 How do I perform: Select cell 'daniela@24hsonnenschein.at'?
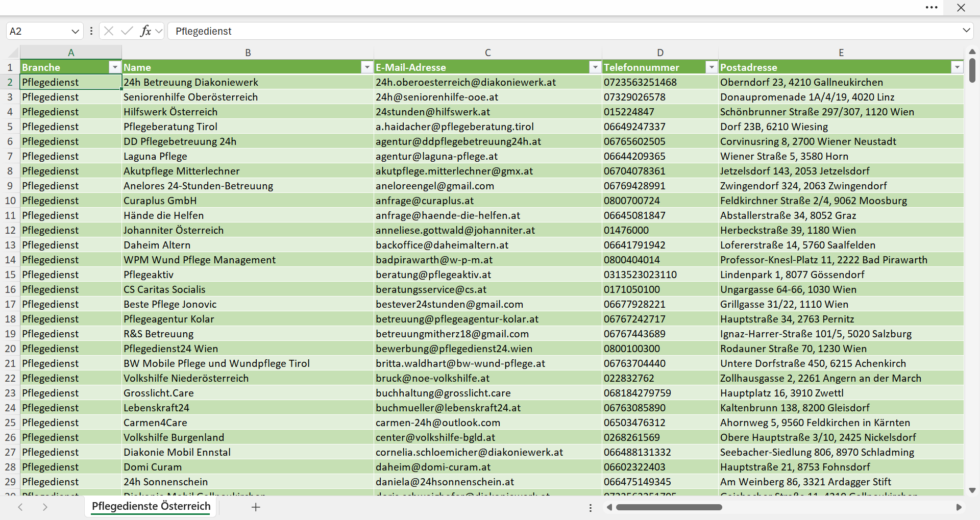[x=488, y=482]
